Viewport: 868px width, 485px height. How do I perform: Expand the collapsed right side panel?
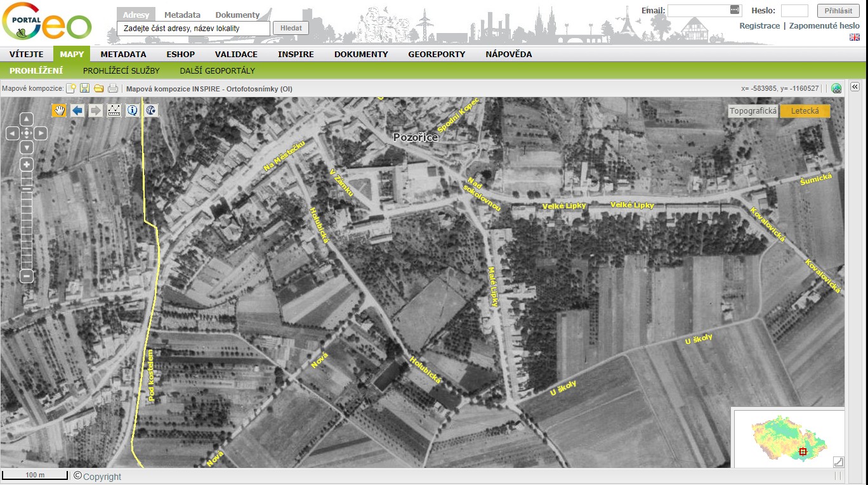point(854,87)
